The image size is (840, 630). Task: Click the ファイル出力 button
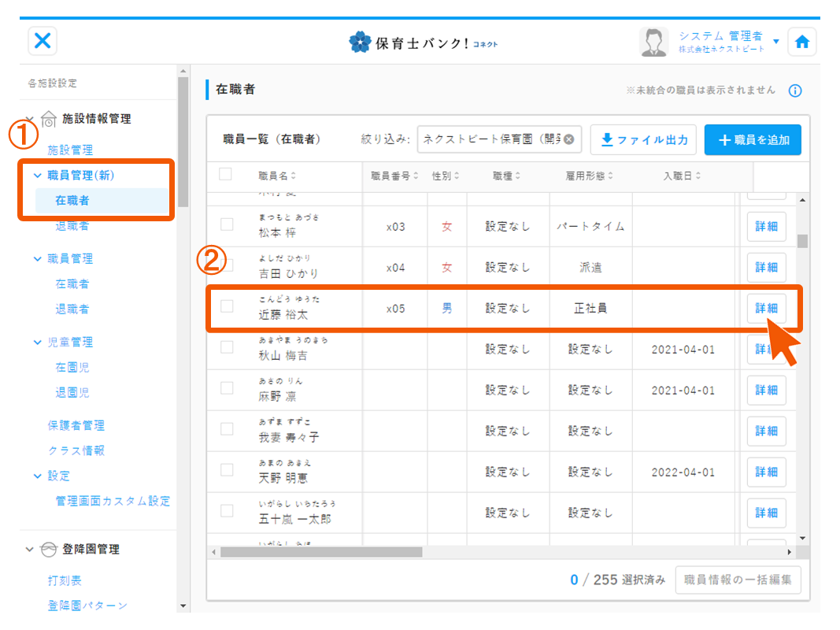click(x=643, y=140)
